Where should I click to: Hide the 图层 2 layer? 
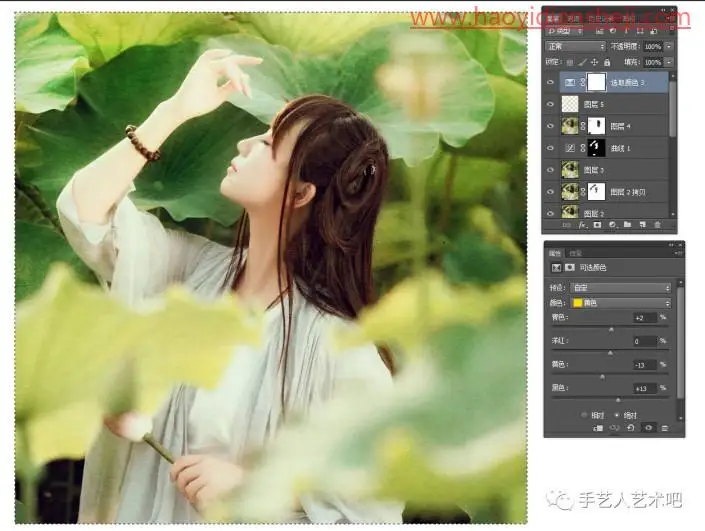[550, 212]
